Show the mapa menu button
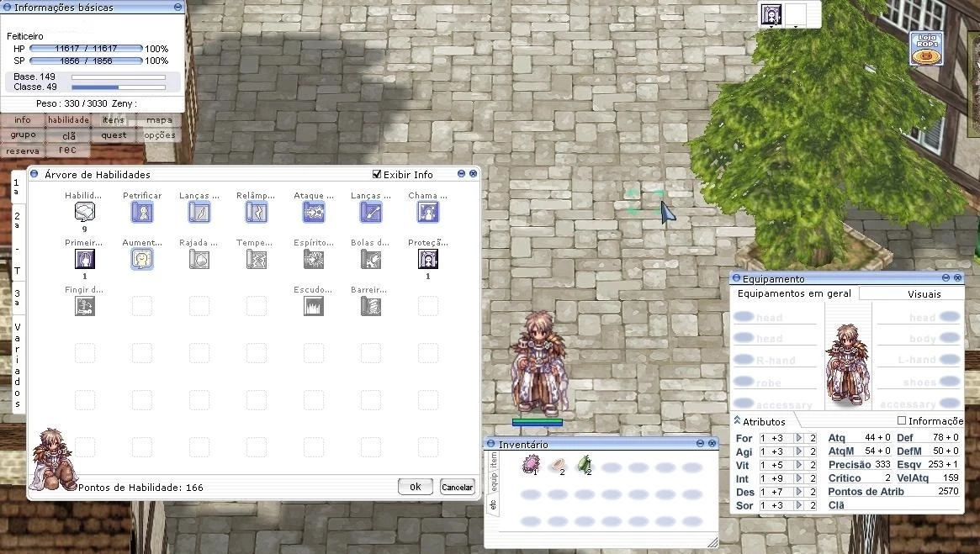 159,120
